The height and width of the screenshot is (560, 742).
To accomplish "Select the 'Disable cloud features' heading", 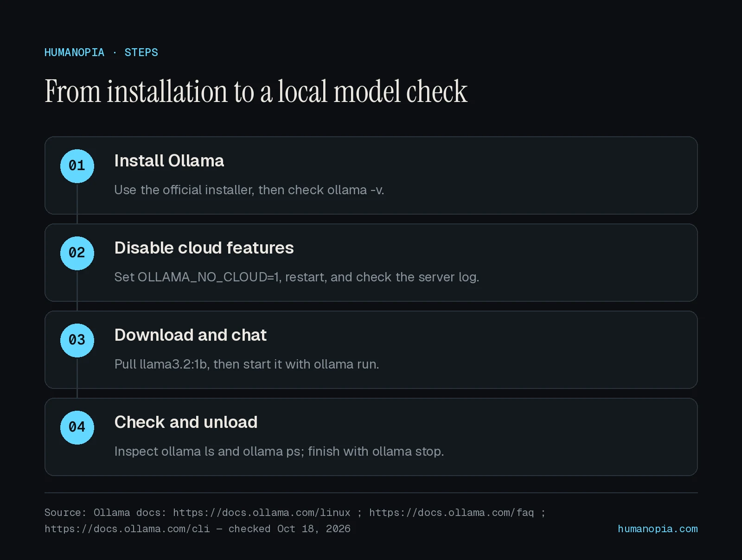I will pyautogui.click(x=204, y=248).
